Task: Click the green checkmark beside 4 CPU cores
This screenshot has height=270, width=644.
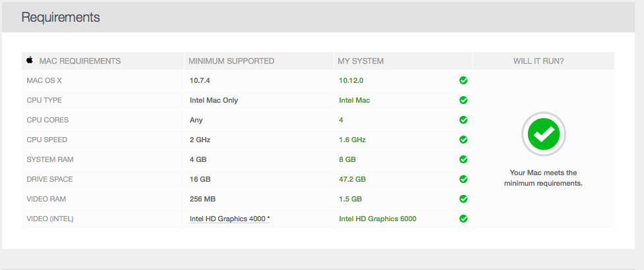Action: coord(463,120)
